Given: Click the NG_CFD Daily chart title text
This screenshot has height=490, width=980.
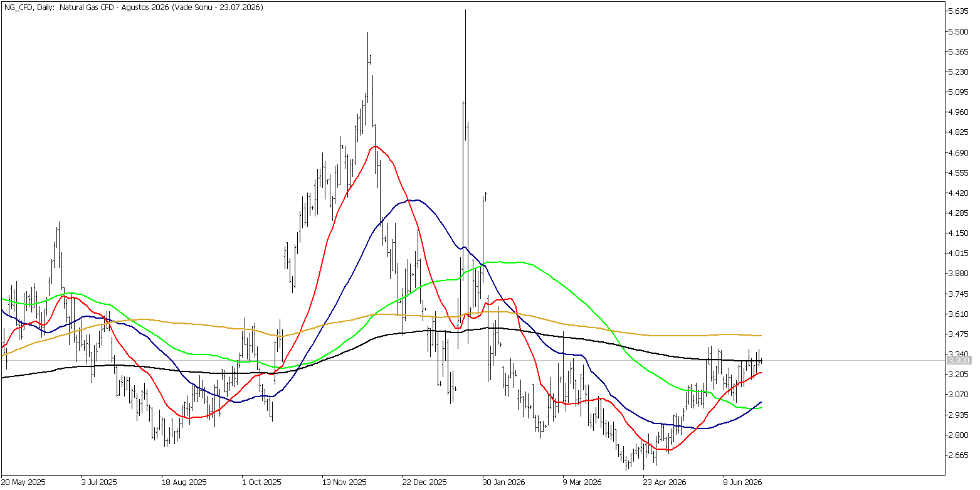Looking at the screenshot, I should point(134,8).
